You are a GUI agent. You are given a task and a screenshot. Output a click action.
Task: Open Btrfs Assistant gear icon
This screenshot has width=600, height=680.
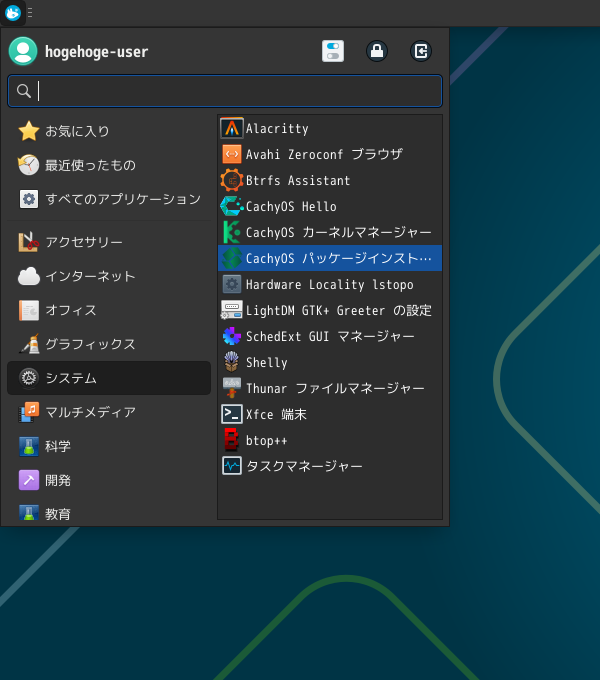[x=232, y=180]
